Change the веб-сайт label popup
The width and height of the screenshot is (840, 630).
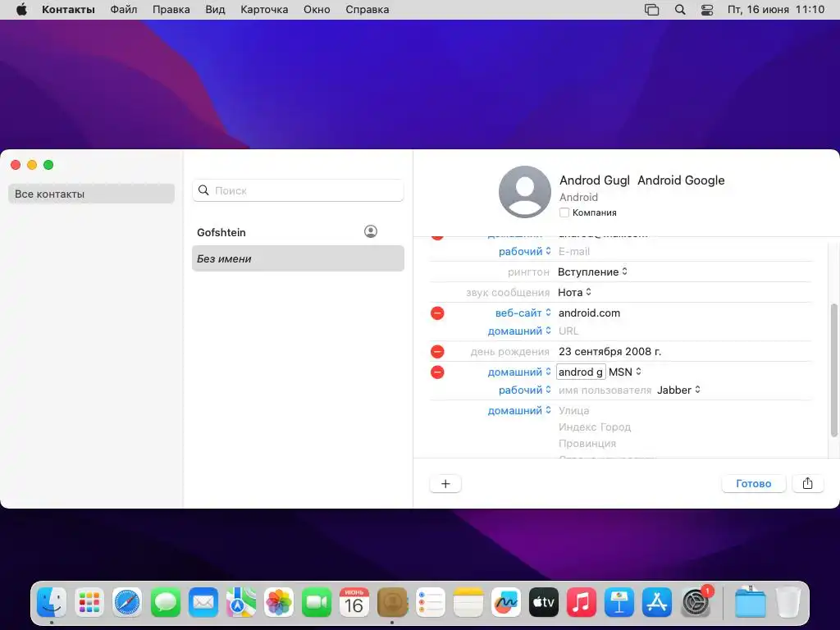click(523, 313)
